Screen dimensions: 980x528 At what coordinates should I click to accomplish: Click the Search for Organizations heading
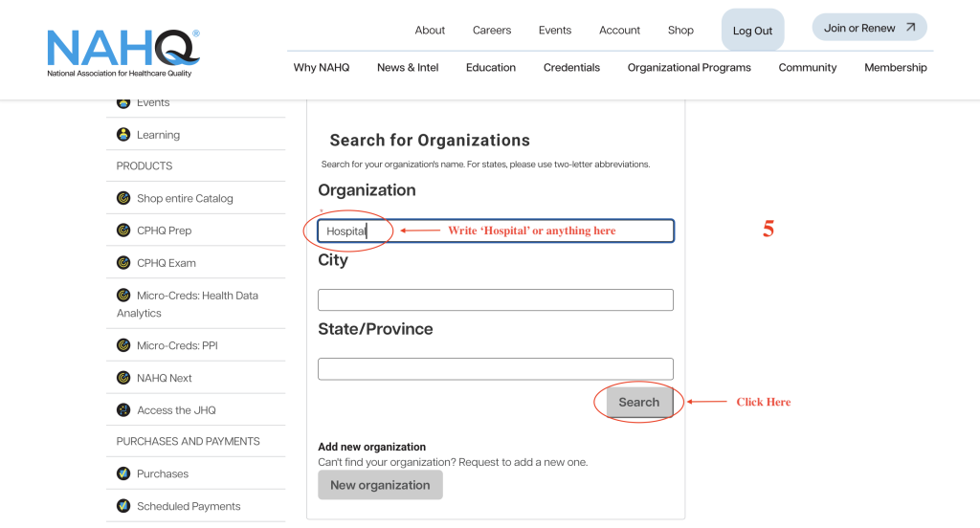[430, 140]
